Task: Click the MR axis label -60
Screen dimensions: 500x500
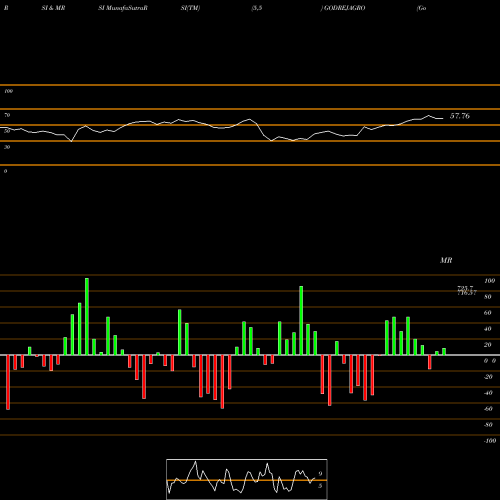Action: 488,409
